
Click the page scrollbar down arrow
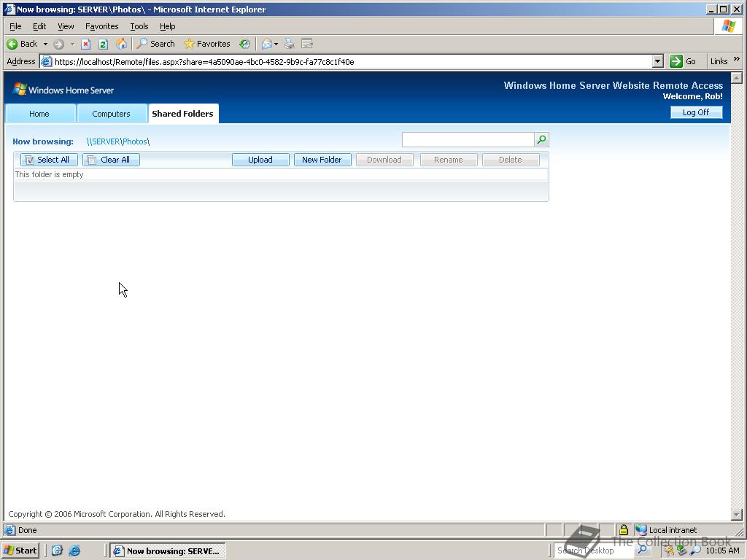737,515
